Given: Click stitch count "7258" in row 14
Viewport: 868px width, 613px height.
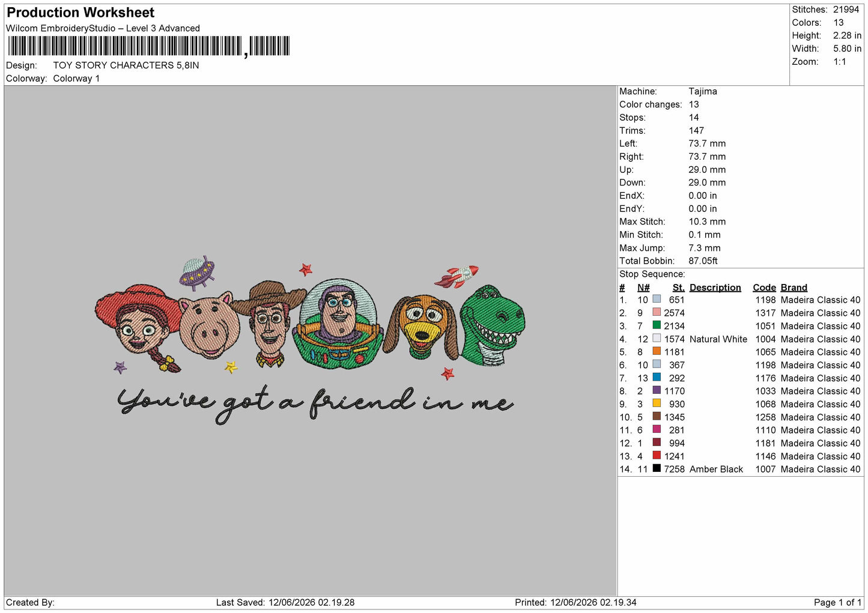Looking at the screenshot, I should click(674, 469).
